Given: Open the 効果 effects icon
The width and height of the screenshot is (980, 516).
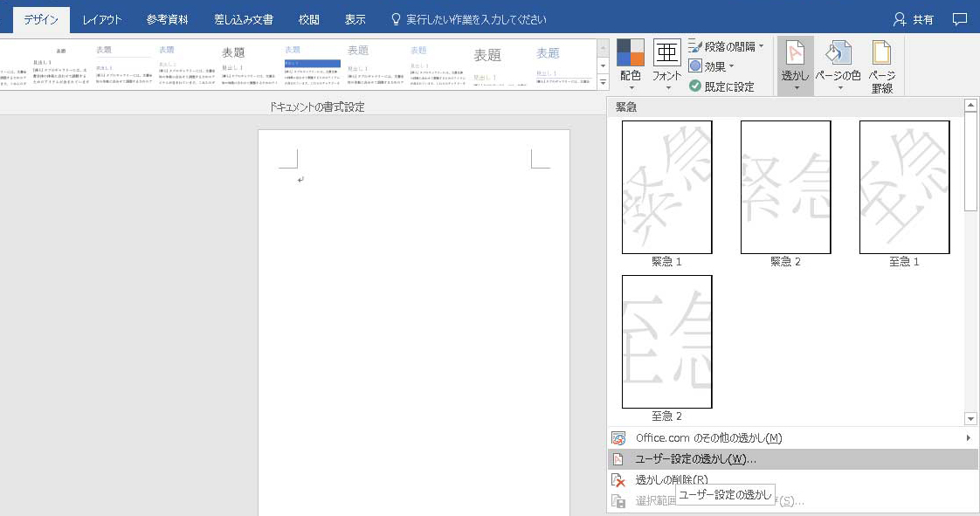Looking at the screenshot, I should 696,66.
